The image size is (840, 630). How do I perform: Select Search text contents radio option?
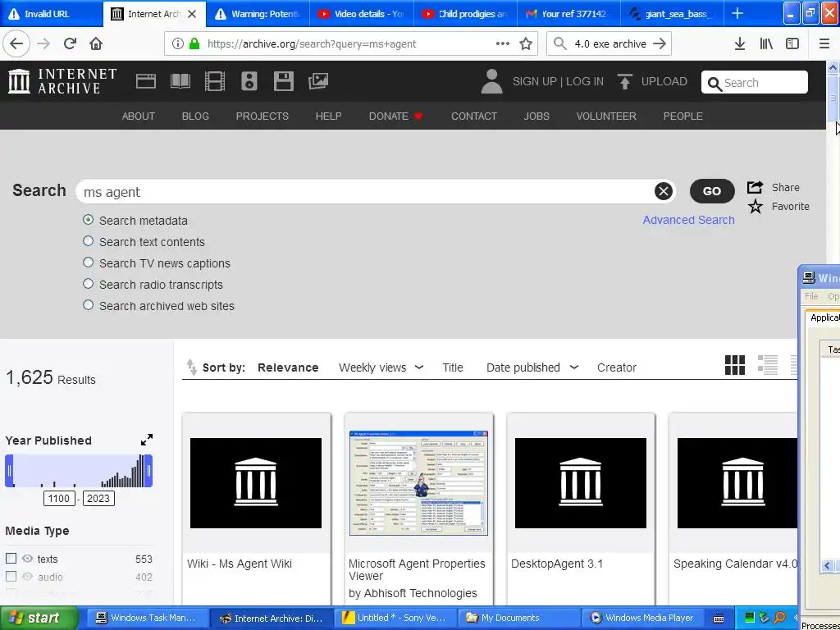pyautogui.click(x=89, y=241)
